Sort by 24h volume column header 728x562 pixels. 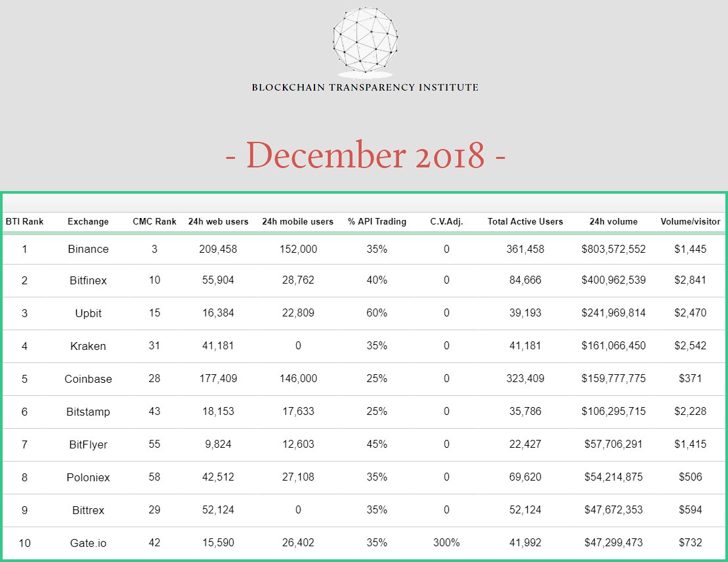[x=613, y=221]
